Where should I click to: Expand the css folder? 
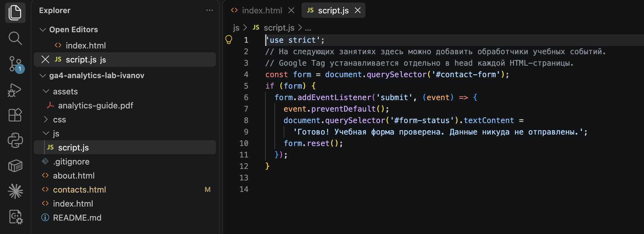pos(46,120)
